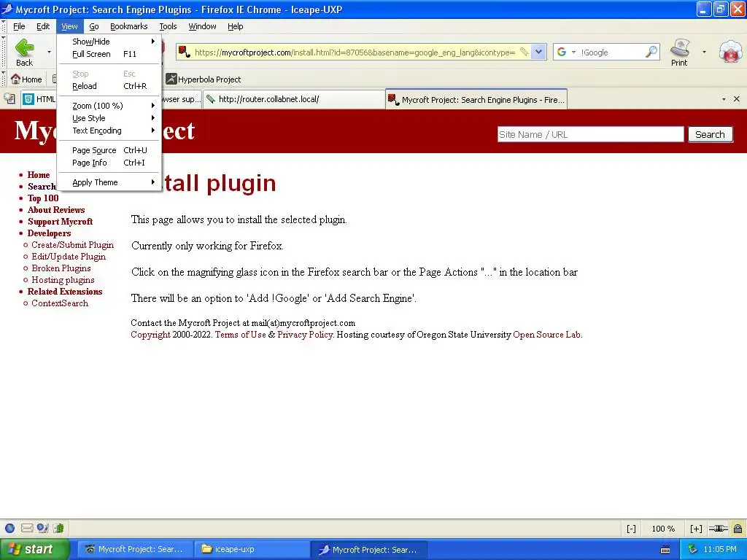The image size is (747, 560).
Task: Open the Window menu
Action: [202, 26]
